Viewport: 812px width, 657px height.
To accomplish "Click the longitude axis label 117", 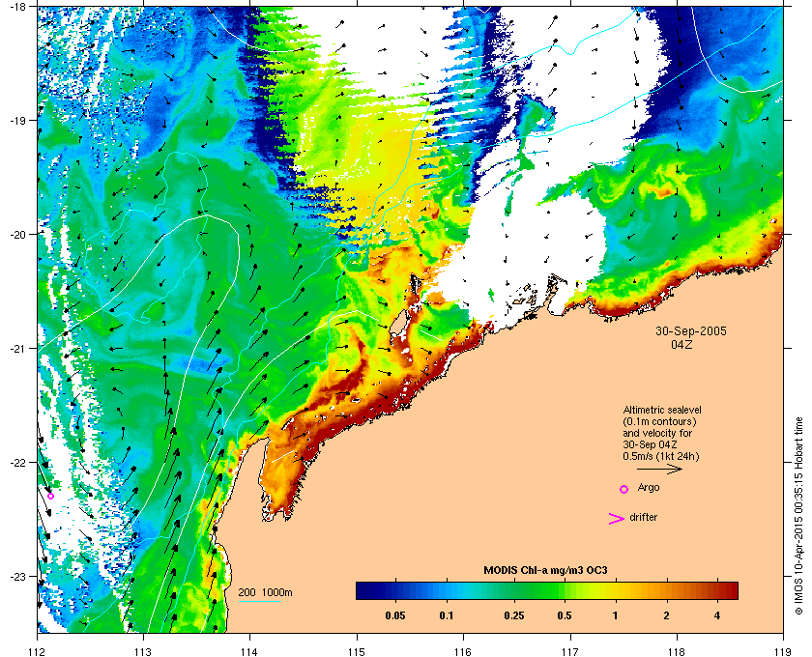I will [x=569, y=651].
